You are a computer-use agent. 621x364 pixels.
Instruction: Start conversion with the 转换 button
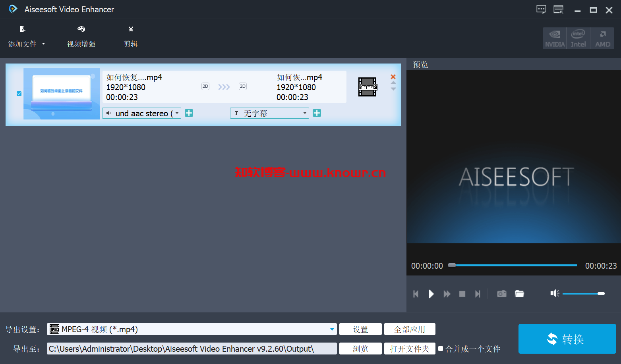(x=567, y=339)
